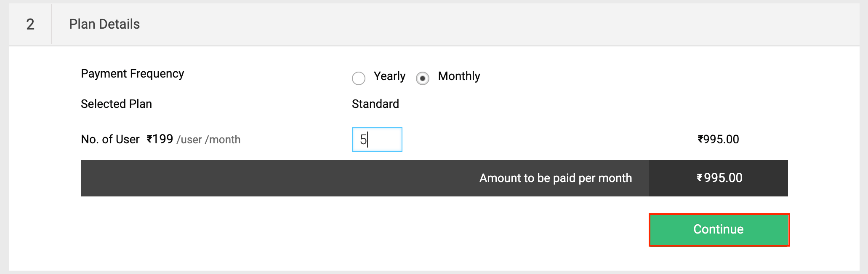Click the Amount to be paid per month bar

tap(556, 178)
